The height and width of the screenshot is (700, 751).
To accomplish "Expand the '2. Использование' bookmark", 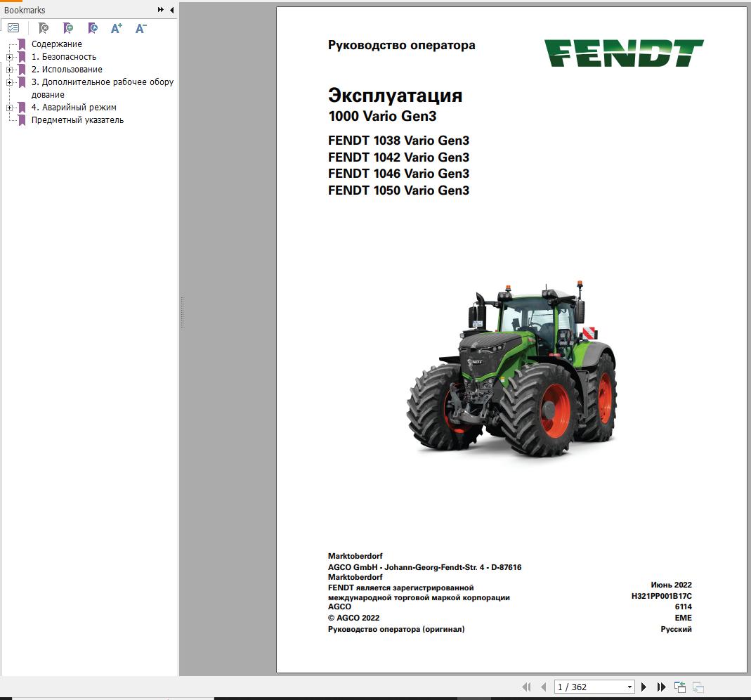I will [9, 70].
